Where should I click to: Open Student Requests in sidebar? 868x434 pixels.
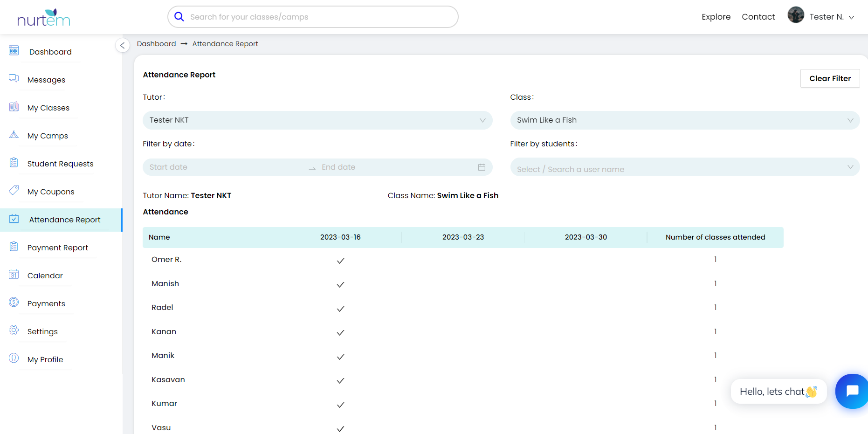click(x=60, y=164)
